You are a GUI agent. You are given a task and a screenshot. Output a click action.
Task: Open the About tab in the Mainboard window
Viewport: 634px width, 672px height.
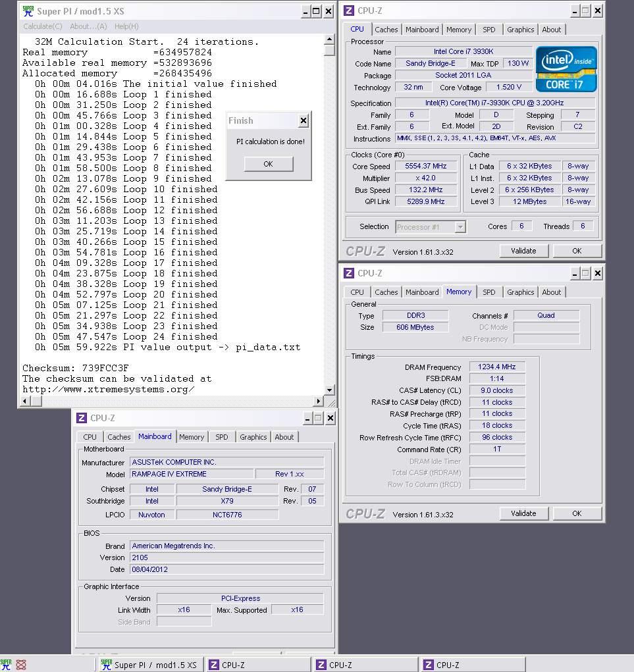click(x=284, y=437)
